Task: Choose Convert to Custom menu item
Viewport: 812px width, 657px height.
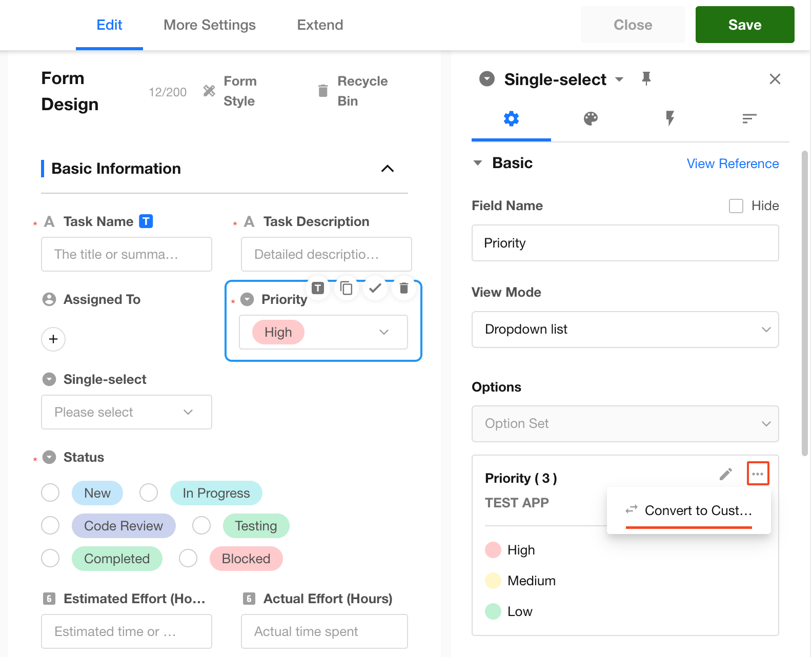Action: click(x=688, y=510)
